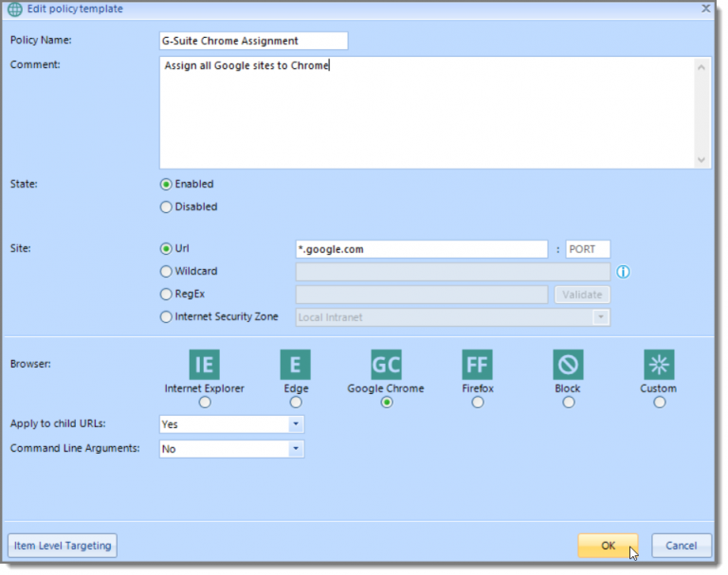Select Internet Security Zone radio button

(167, 317)
